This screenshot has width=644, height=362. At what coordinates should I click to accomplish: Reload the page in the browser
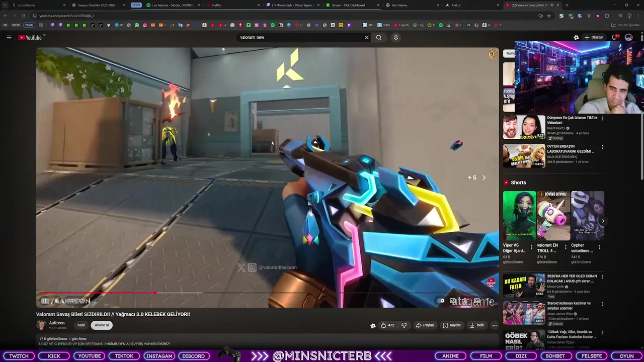click(23, 16)
